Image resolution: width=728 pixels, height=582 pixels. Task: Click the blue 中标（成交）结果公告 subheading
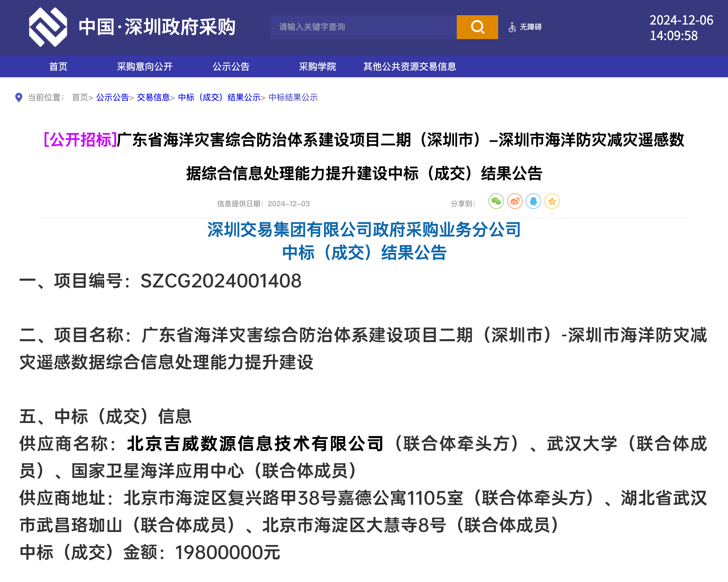click(364, 253)
